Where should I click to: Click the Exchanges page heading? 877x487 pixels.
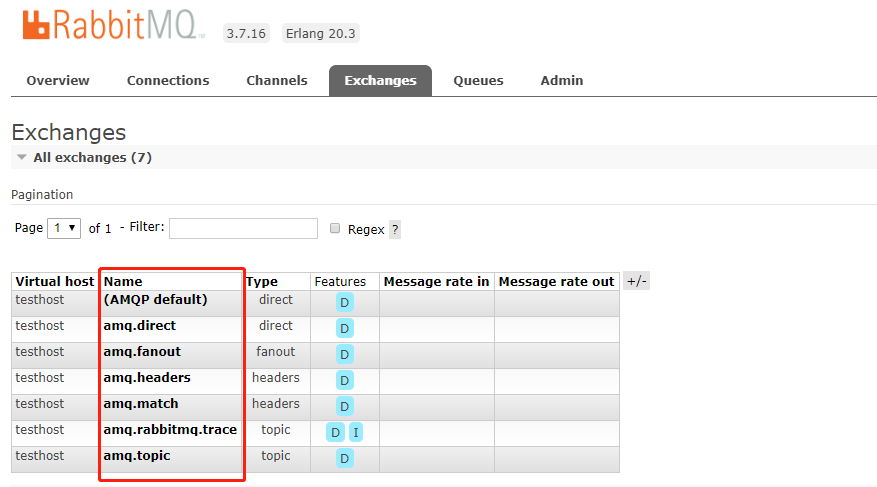(x=69, y=133)
